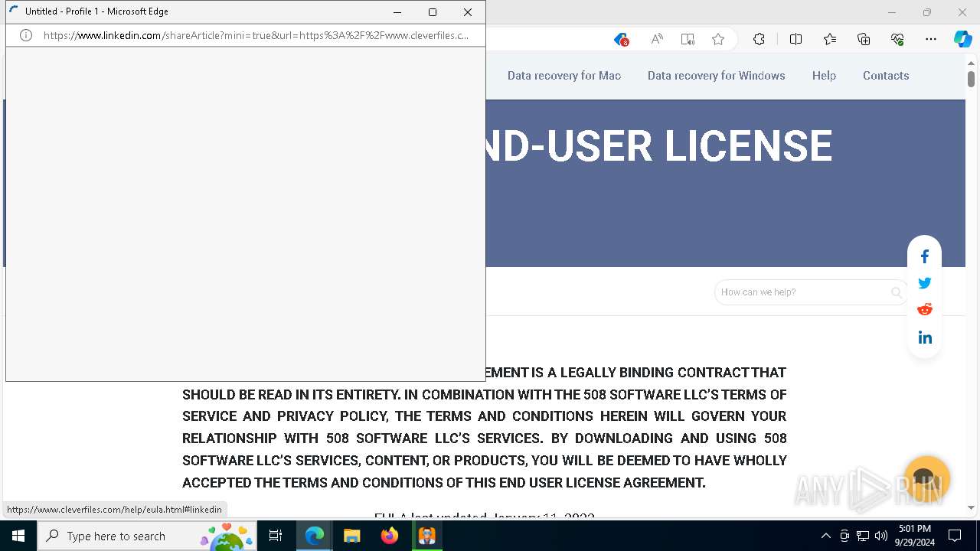Image resolution: width=980 pixels, height=551 pixels.
Task: Open the support chat bubble
Action: [x=926, y=480]
